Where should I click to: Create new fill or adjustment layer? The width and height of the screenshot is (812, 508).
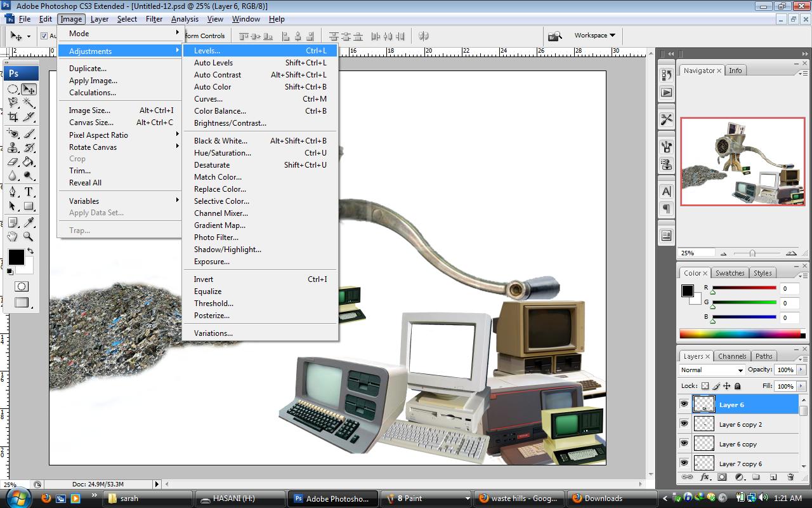(739, 477)
